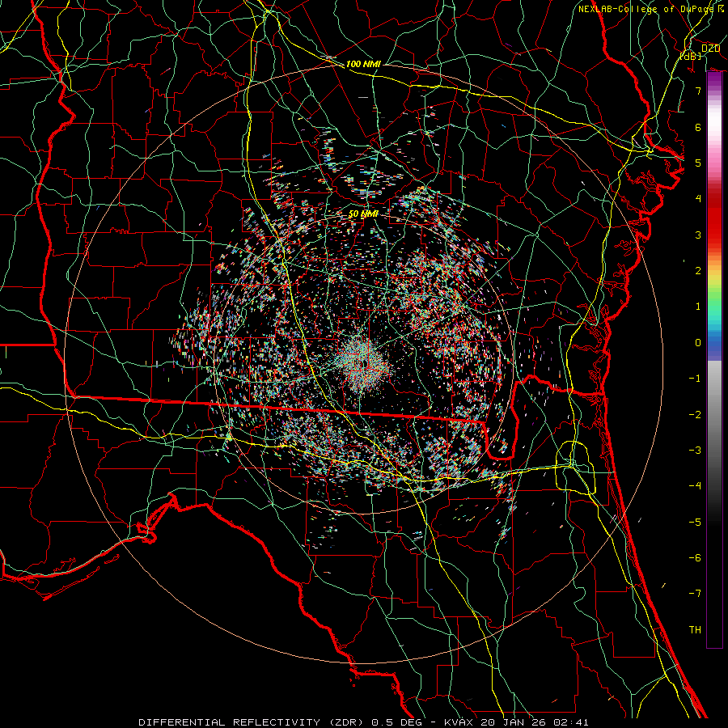
Task: Click the -1 value on the dB scale
Action: click(x=695, y=379)
